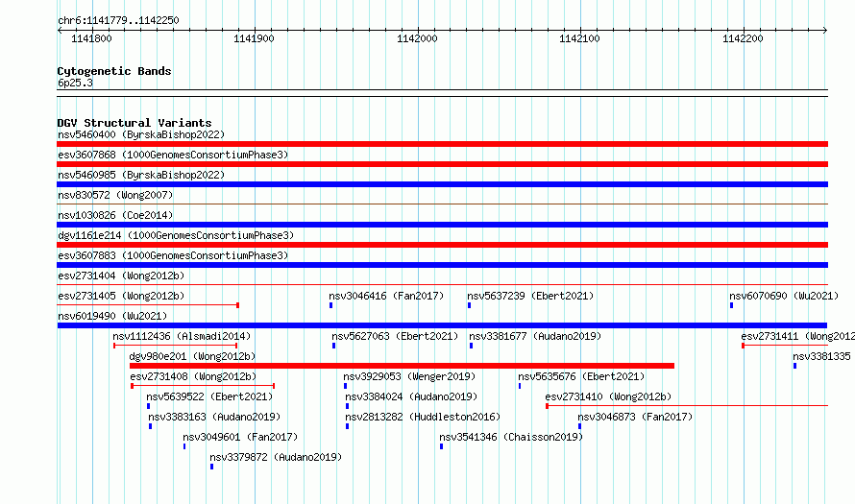
Task: Select dgv1161e214 (1000GenomesConsortiumPhase3) label
Action: point(176,235)
